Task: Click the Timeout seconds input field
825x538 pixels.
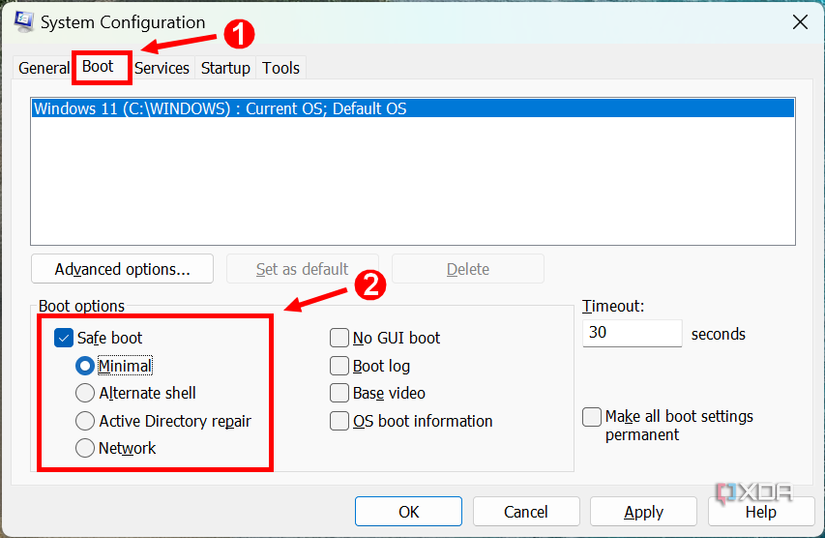Action: click(632, 333)
